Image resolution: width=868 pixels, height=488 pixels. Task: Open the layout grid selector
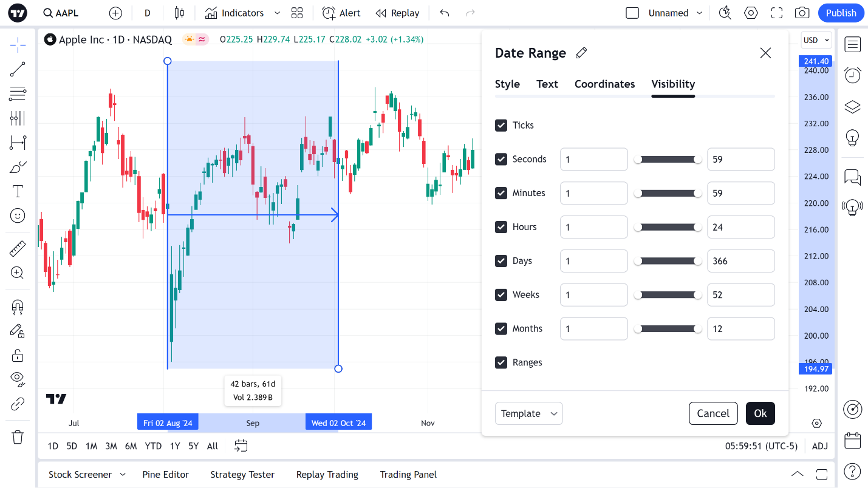297,13
